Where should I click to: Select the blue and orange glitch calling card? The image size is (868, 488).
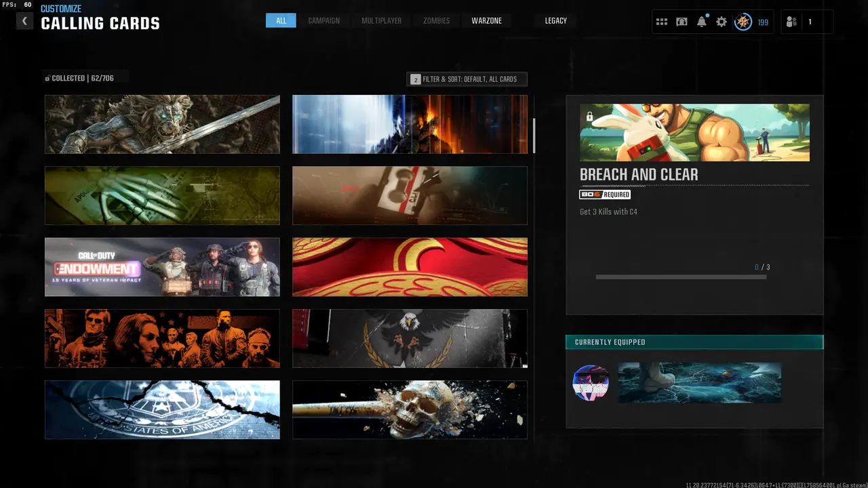pos(410,124)
